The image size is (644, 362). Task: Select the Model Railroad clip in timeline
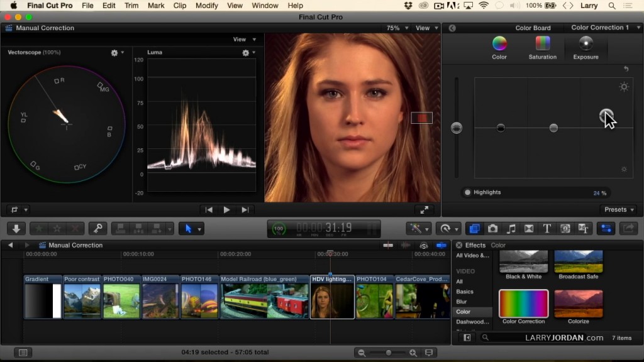pos(265,297)
